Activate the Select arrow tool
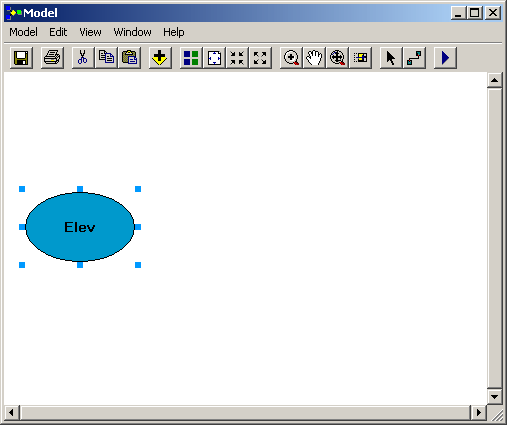507x425 pixels. 391,58
